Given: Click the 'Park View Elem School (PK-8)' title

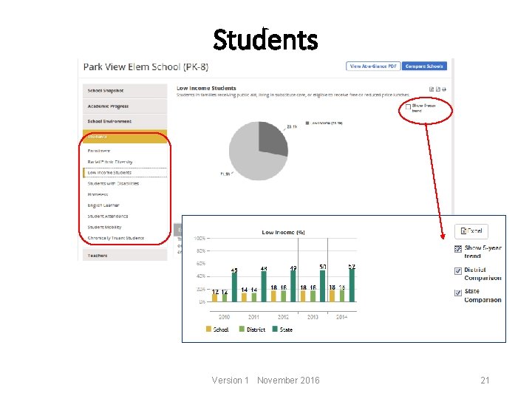Looking at the screenshot, I should point(146,66).
